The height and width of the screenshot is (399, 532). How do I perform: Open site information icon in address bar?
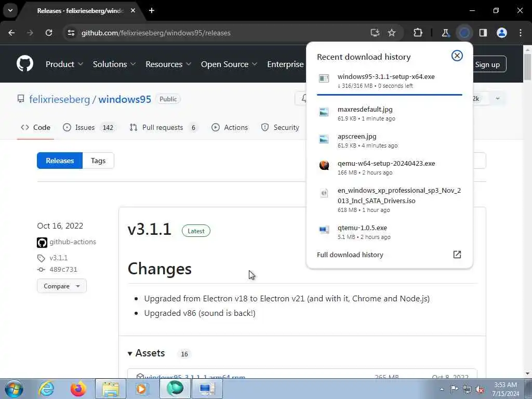pyautogui.click(x=71, y=33)
